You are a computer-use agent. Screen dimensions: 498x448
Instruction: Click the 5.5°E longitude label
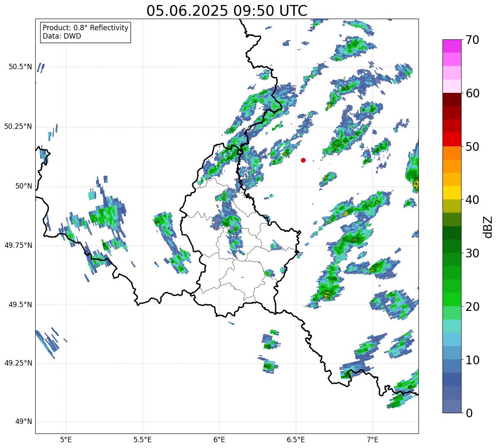tap(143, 440)
